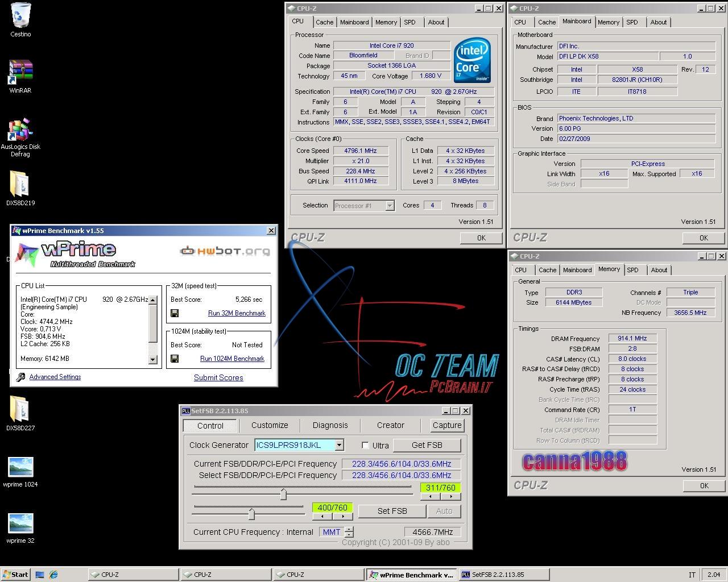The image size is (728, 582).
Task: Open the Cache tab in CPU-Z CPU window
Action: (x=325, y=22)
